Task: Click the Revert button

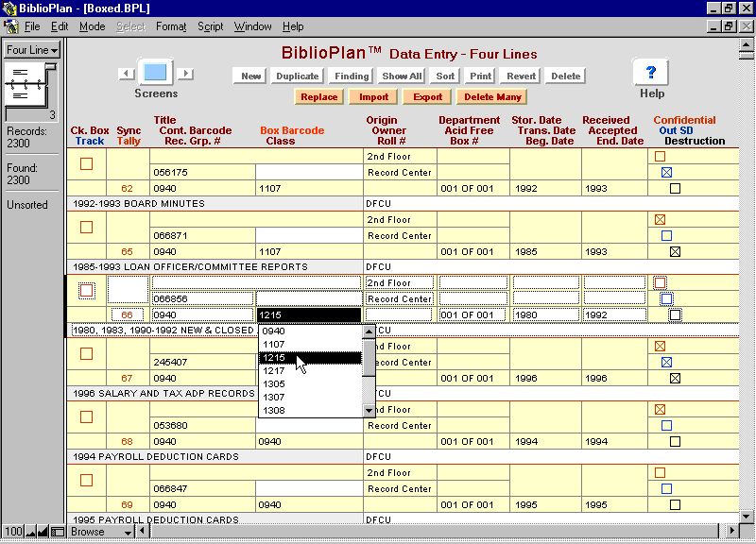Action: [x=522, y=76]
